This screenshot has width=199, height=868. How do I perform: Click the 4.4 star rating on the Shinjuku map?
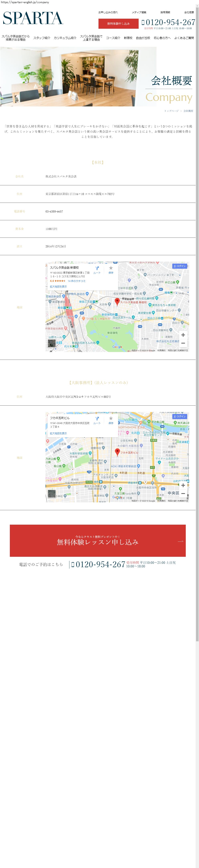pos(58,281)
